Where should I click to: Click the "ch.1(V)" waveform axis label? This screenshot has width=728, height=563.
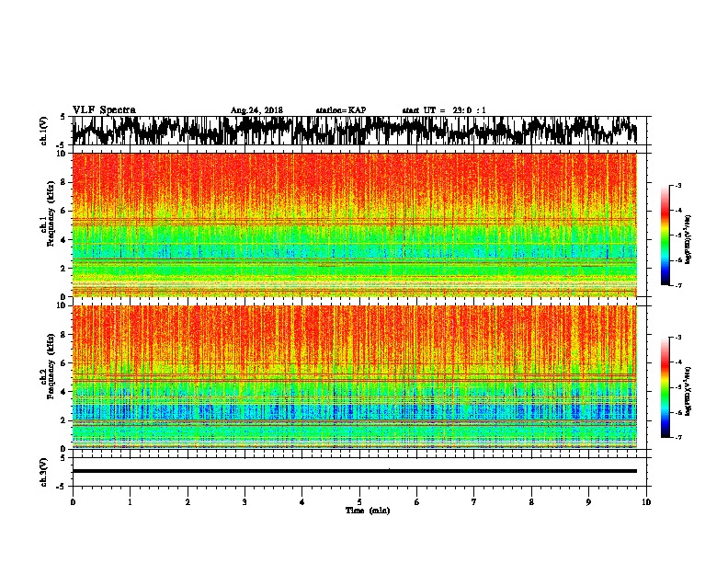[44, 131]
